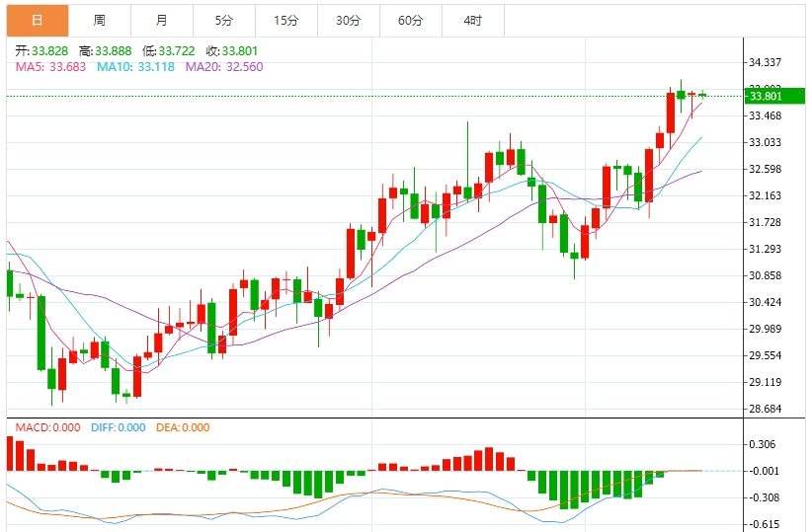
Task: Open the 15分 timeframe tab
Action: pyautogui.click(x=285, y=21)
